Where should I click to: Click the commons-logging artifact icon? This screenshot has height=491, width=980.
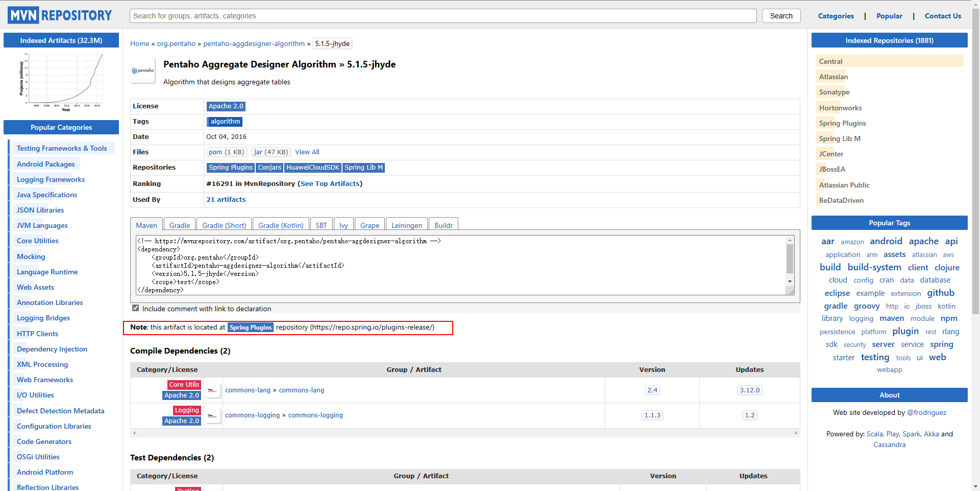coord(213,415)
